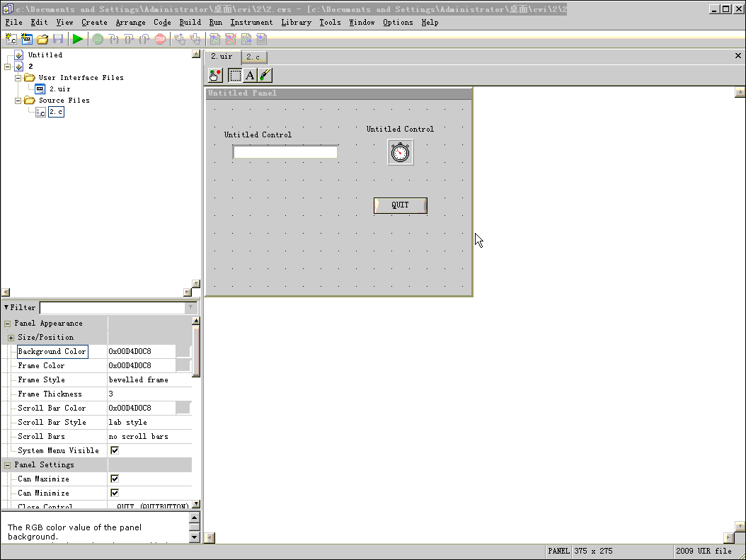The height and width of the screenshot is (560, 746).
Task: Collapse the project 2 tree node
Action: pyautogui.click(x=8, y=67)
